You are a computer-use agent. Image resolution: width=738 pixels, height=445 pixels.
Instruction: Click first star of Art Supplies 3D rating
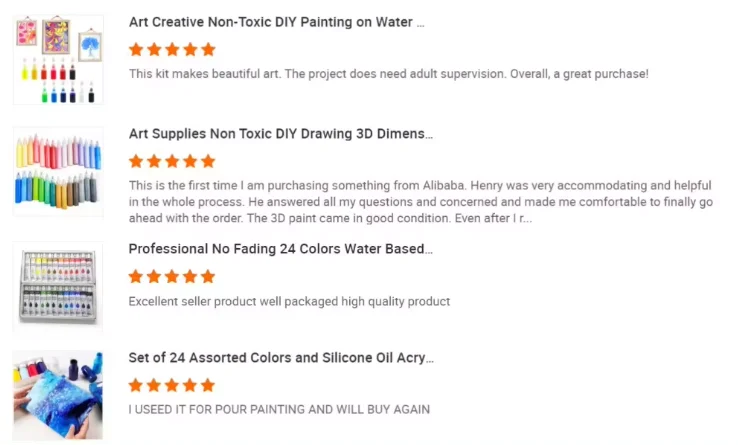click(x=137, y=161)
